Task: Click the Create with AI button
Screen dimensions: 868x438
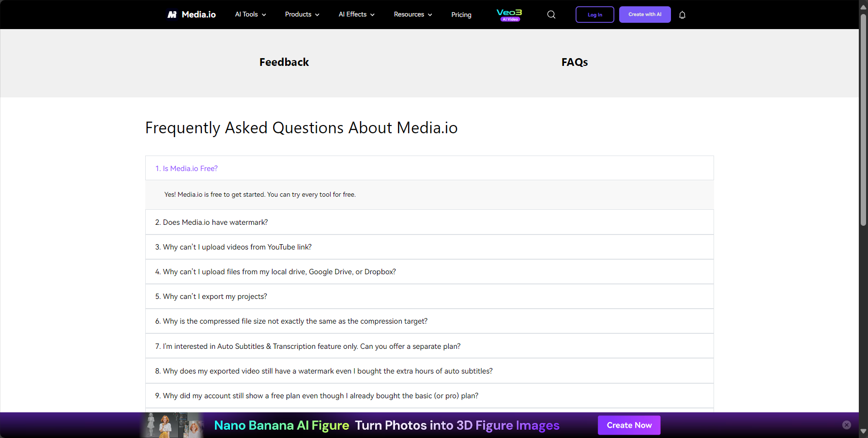Action: [x=645, y=15]
